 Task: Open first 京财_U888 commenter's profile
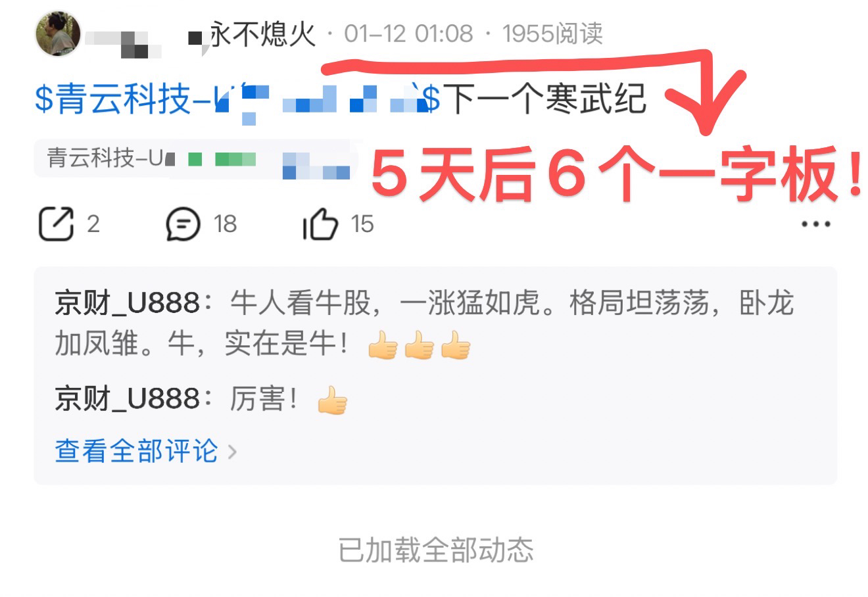[127, 304]
